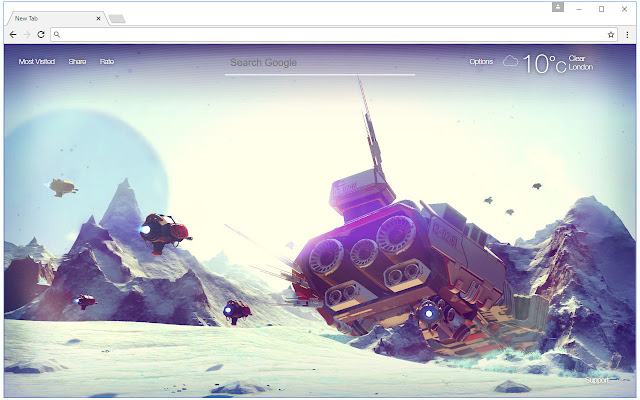Open a new tab with the tab button

(x=118, y=19)
